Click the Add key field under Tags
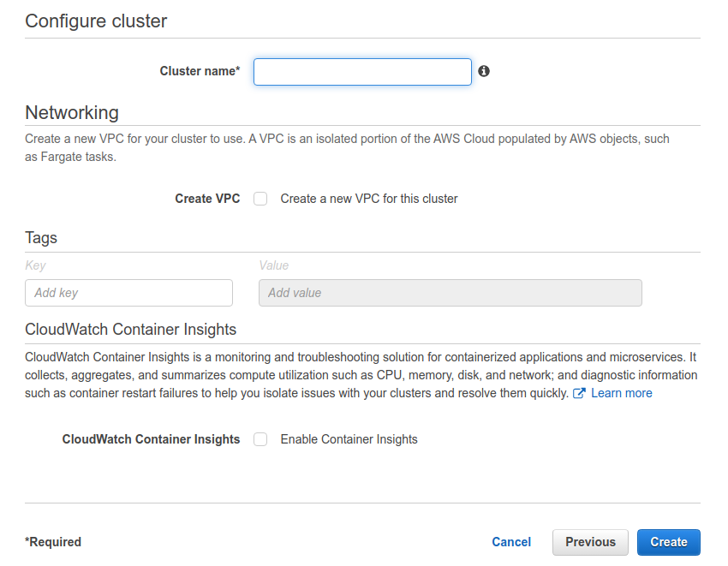This screenshot has width=728, height=566. pos(128,293)
